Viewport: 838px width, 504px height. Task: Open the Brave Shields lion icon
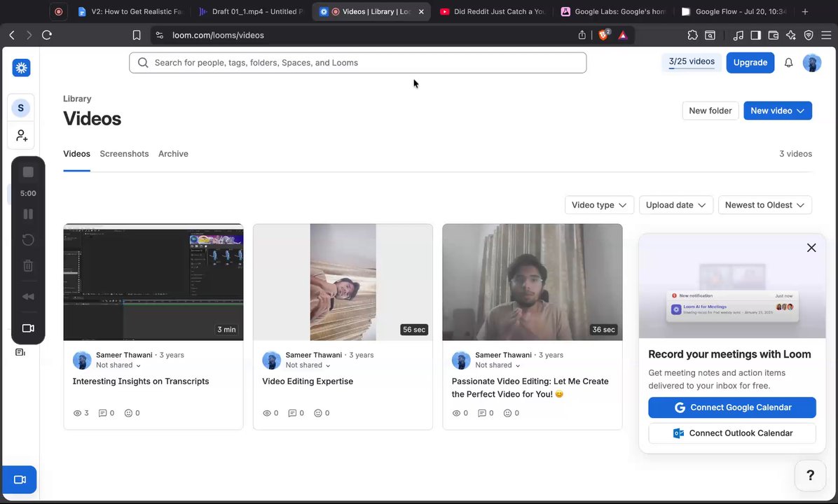pos(604,35)
